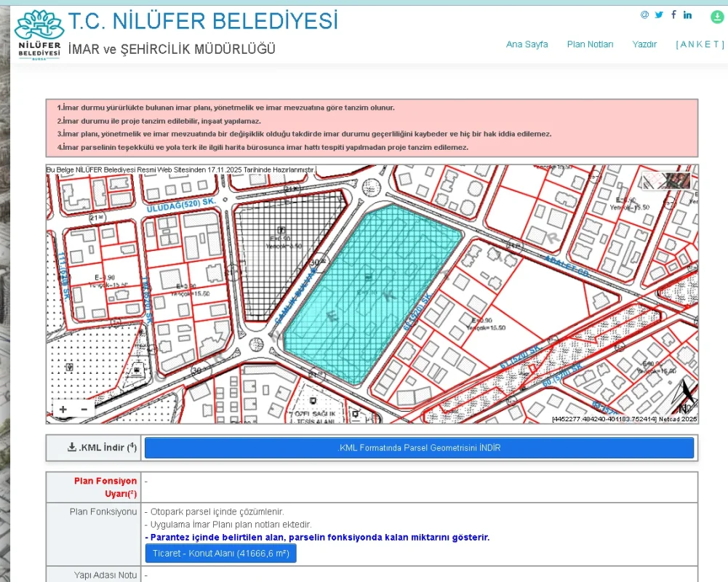Zoom in the map with plus button

pos(63,410)
